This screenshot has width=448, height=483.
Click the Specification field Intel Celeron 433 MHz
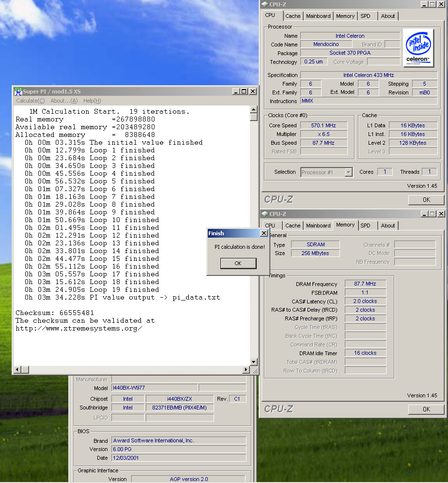point(369,75)
